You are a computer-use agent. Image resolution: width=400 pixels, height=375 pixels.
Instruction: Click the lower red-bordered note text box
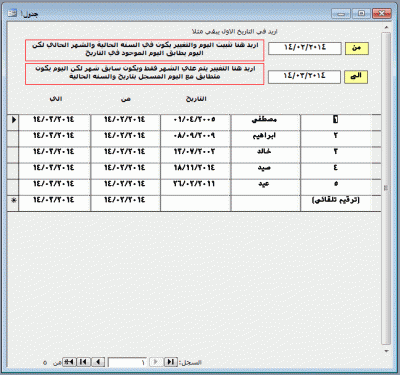[144, 74]
